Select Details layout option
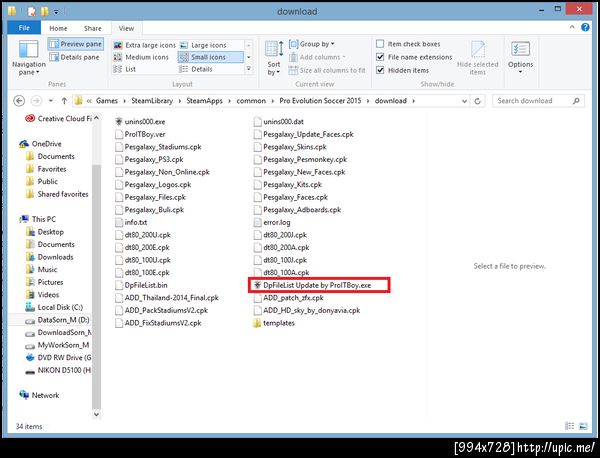 [196, 69]
